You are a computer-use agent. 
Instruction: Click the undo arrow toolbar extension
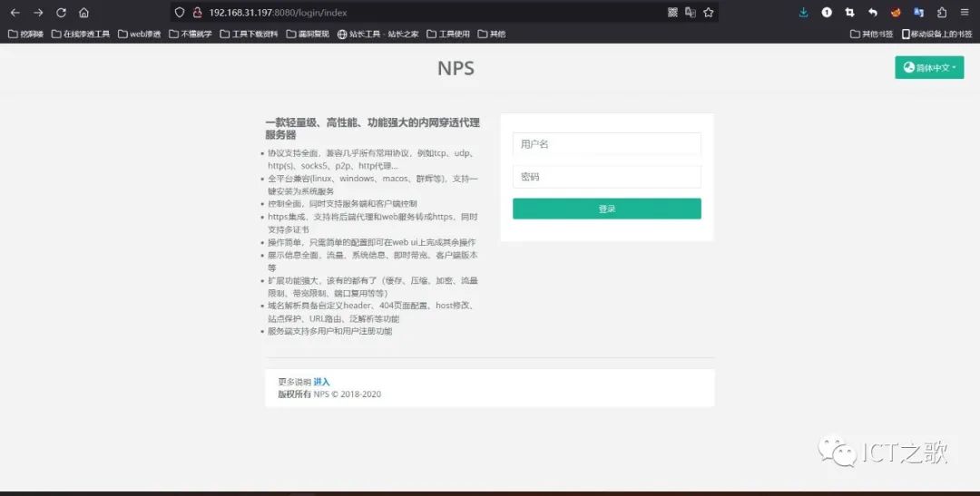[x=873, y=13]
